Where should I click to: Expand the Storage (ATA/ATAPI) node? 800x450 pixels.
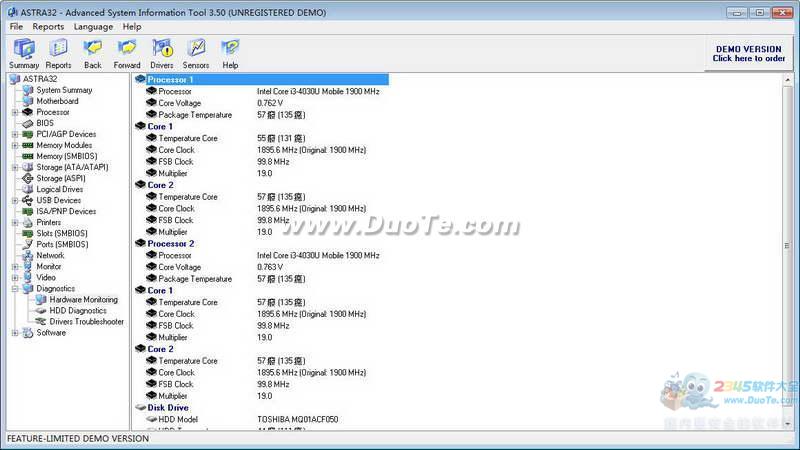(x=15, y=167)
